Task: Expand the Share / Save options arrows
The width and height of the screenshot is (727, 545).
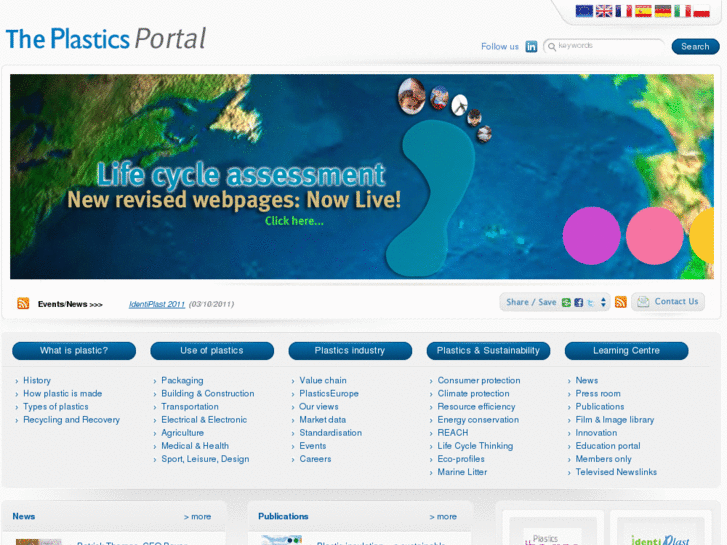Action: tap(603, 302)
